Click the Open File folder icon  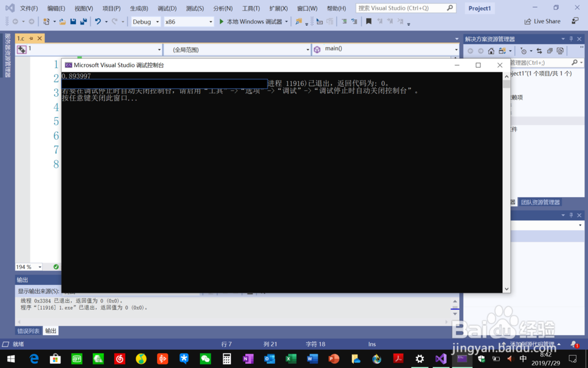coord(63,22)
